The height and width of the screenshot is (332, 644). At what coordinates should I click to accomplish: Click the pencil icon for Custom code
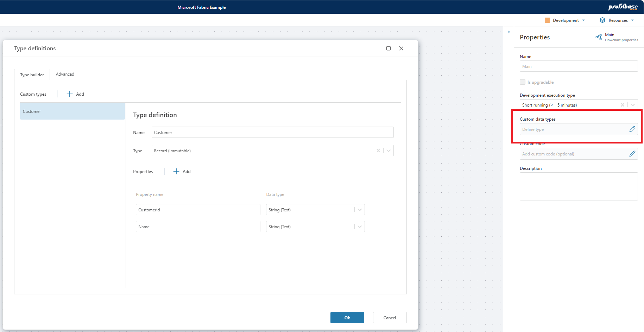point(632,154)
